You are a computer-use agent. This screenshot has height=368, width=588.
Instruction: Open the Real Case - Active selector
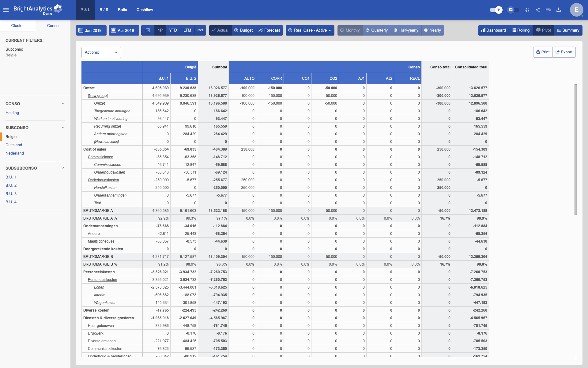pyautogui.click(x=310, y=30)
